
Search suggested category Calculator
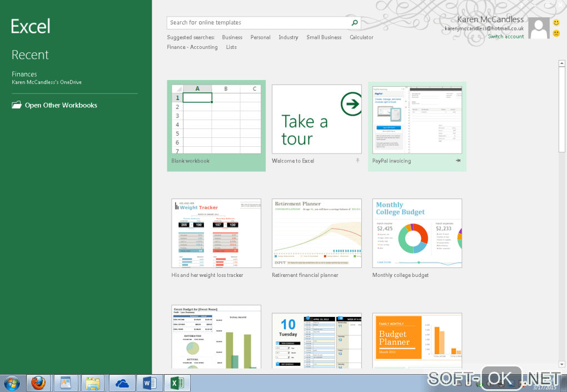(x=361, y=37)
